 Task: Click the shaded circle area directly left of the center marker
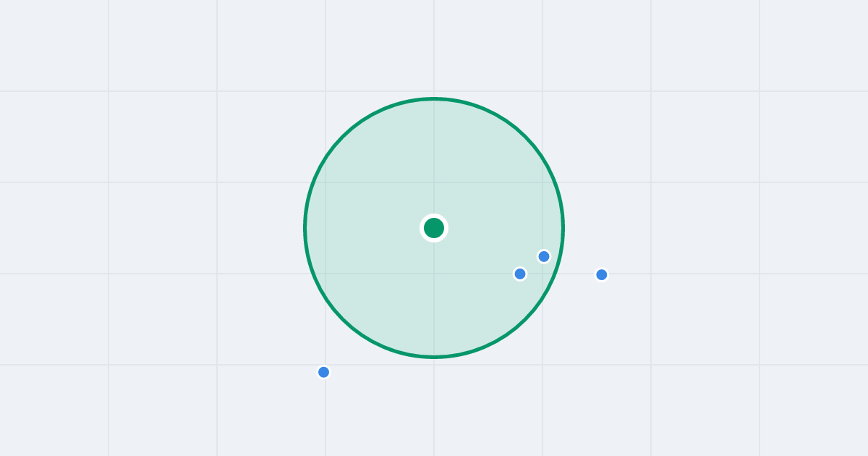[x=369, y=228]
